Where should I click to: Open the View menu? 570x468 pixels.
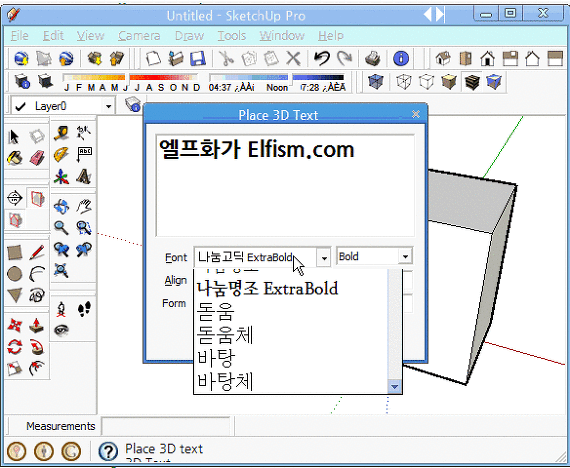[x=91, y=36]
